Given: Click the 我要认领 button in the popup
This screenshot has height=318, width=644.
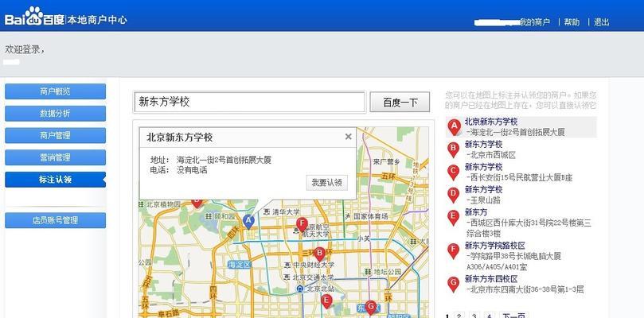Looking at the screenshot, I should point(327,183).
